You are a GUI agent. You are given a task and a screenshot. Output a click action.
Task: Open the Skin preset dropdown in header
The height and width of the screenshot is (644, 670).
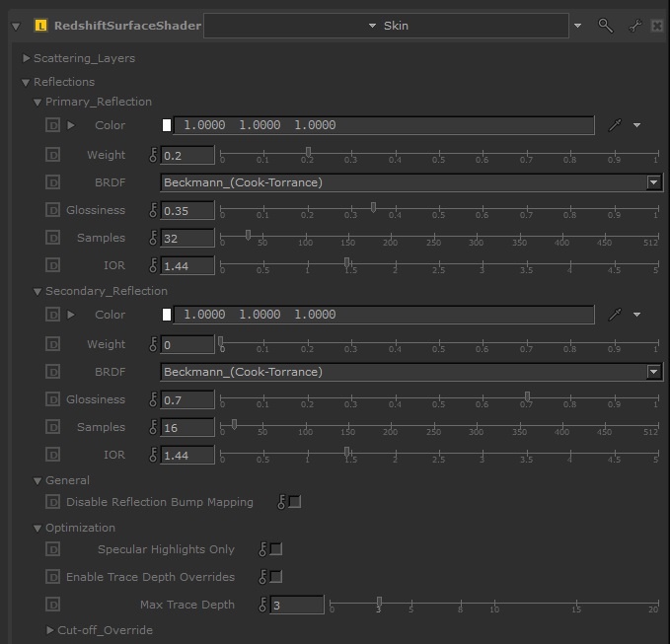tap(386, 26)
